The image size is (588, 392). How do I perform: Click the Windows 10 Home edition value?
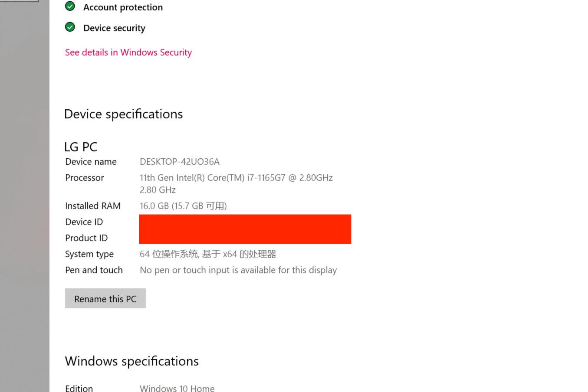pos(177,388)
